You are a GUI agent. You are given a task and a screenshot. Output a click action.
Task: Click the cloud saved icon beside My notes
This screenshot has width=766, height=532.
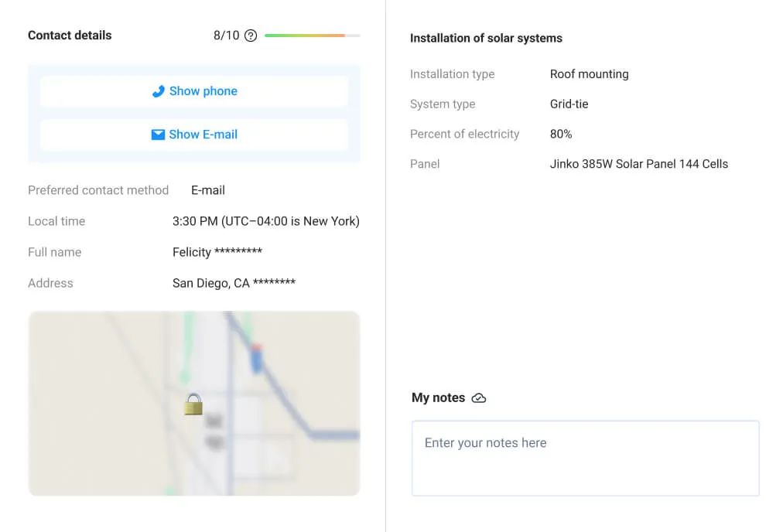click(x=479, y=398)
